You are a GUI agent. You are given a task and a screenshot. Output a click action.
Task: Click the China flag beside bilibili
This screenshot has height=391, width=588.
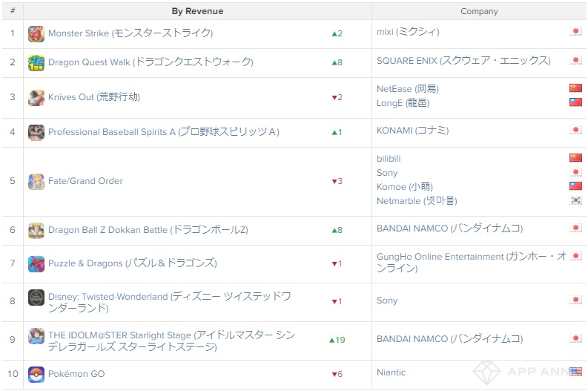[x=575, y=158]
